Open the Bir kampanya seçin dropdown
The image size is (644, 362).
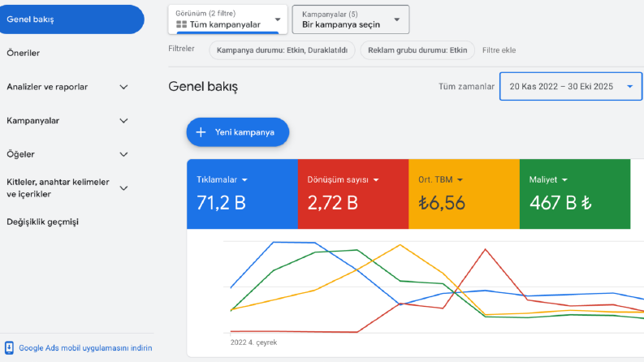click(x=351, y=19)
